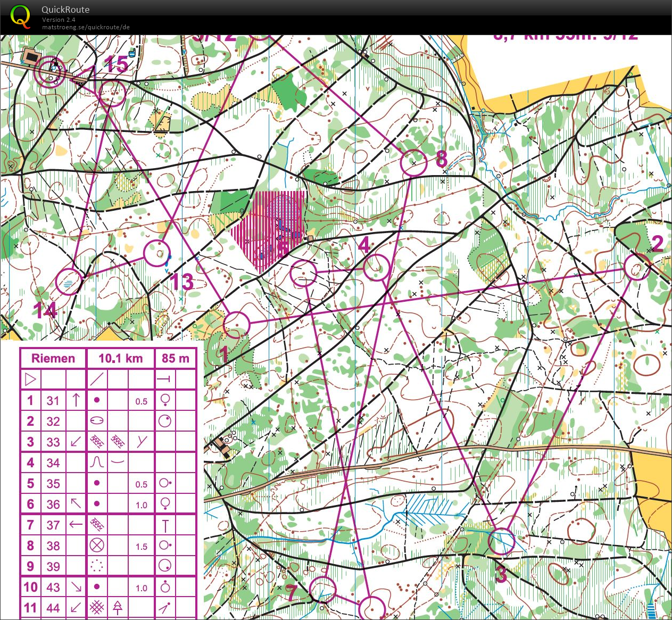Select control circle 8 on the map

414,163
